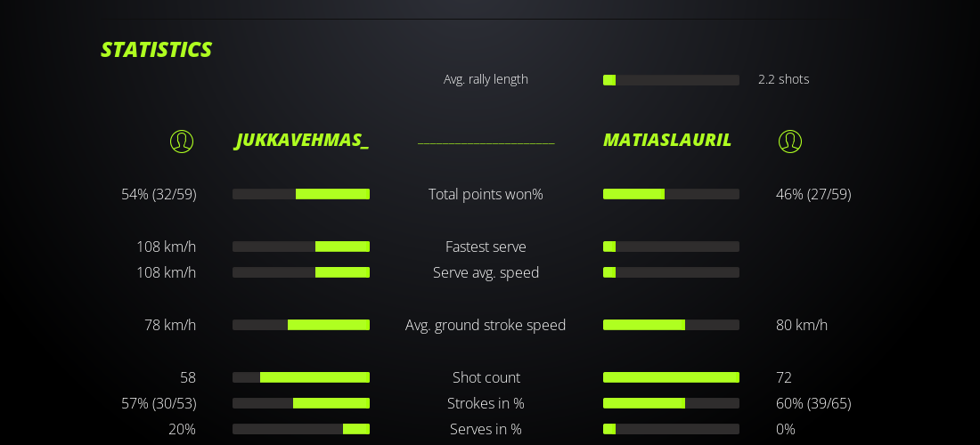Image resolution: width=980 pixels, height=445 pixels.
Task: Open JUKKAVEHMAS_ player profile name
Action: [x=302, y=141]
